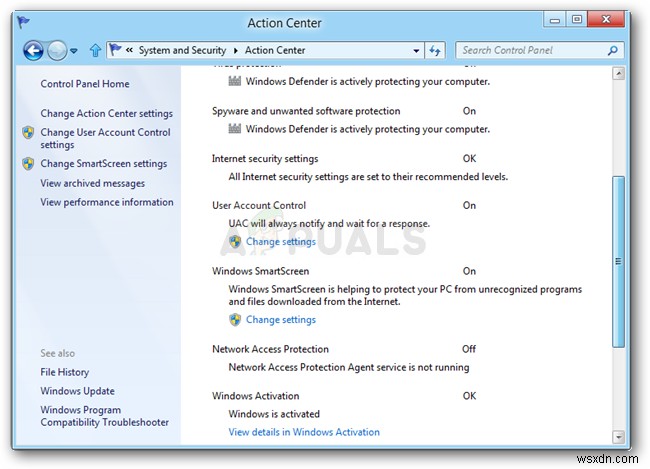Screen dimensions: 650x469
Task: Open the breadcrumb arrow after System and Security
Action: (235, 51)
